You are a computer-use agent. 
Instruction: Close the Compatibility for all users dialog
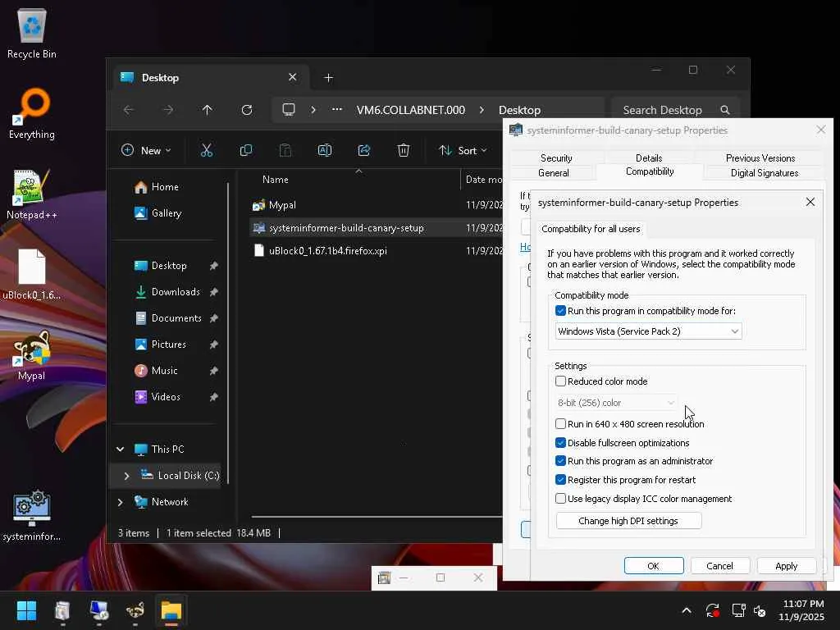[x=810, y=202]
